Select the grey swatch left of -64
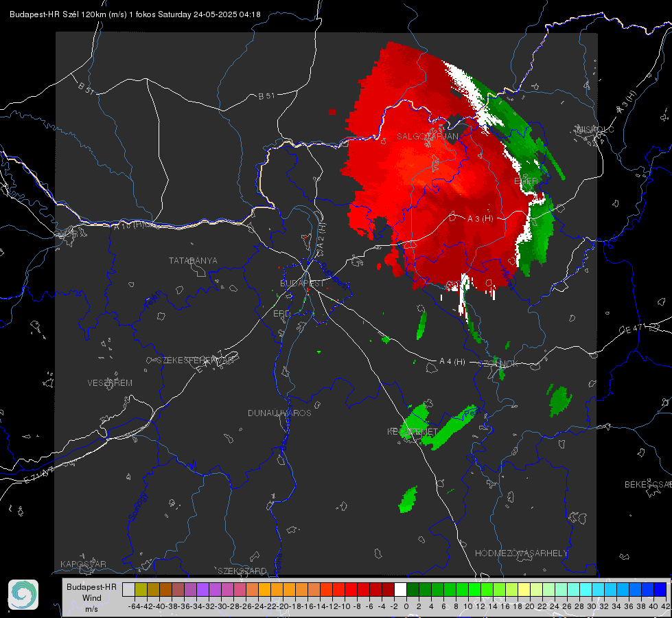Image resolution: width=672 pixels, height=618 pixels. 128,590
